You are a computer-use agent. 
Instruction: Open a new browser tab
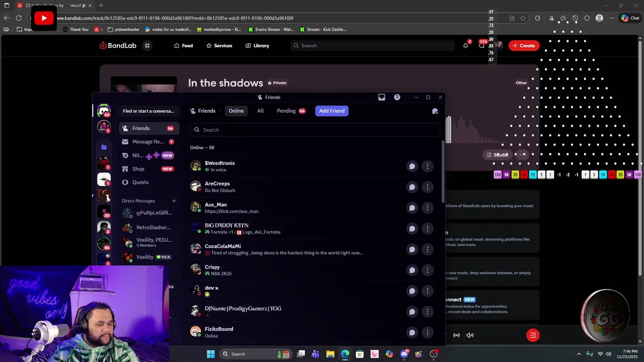pyautogui.click(x=101, y=6)
